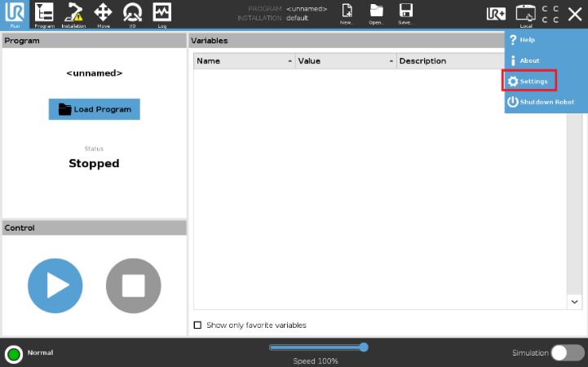Viewport: 588px width, 367px height.
Task: Click the Speed 100% label
Action: point(316,361)
